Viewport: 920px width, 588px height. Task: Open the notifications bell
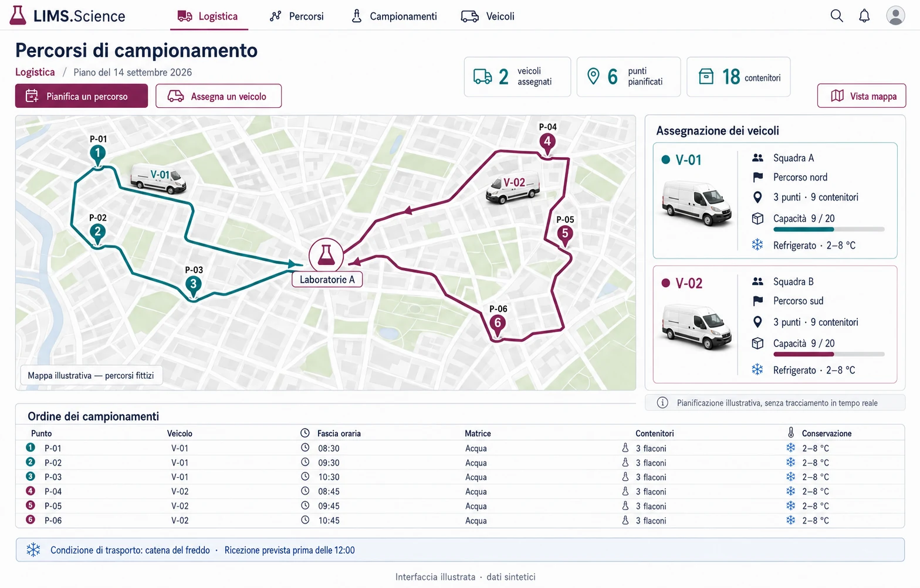864,16
